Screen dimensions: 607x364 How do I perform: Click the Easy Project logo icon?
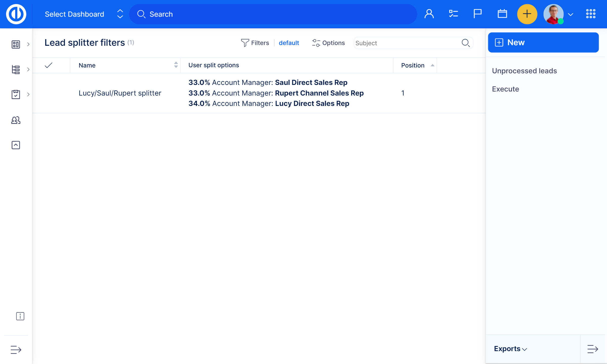coord(16,14)
